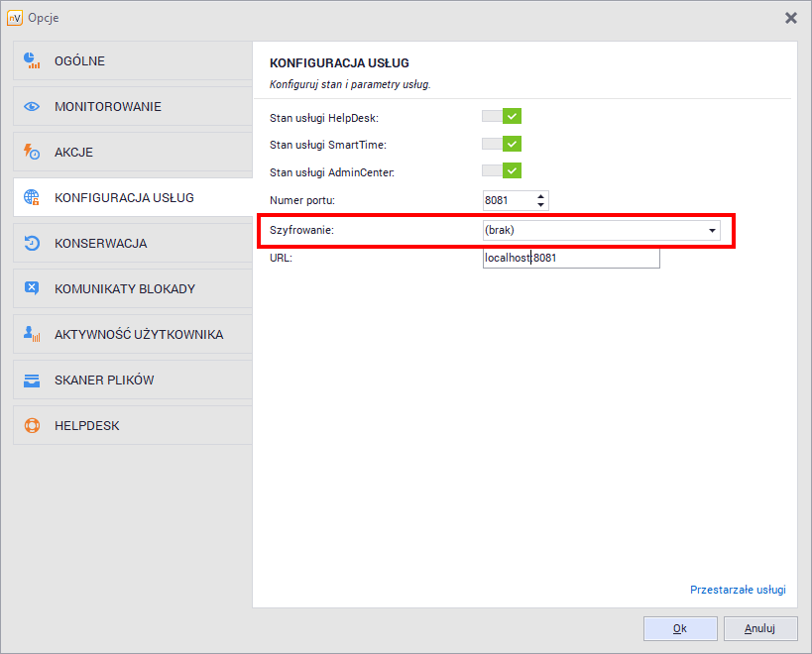
Task: Open the Przestarzałe usługi link
Action: click(x=737, y=590)
